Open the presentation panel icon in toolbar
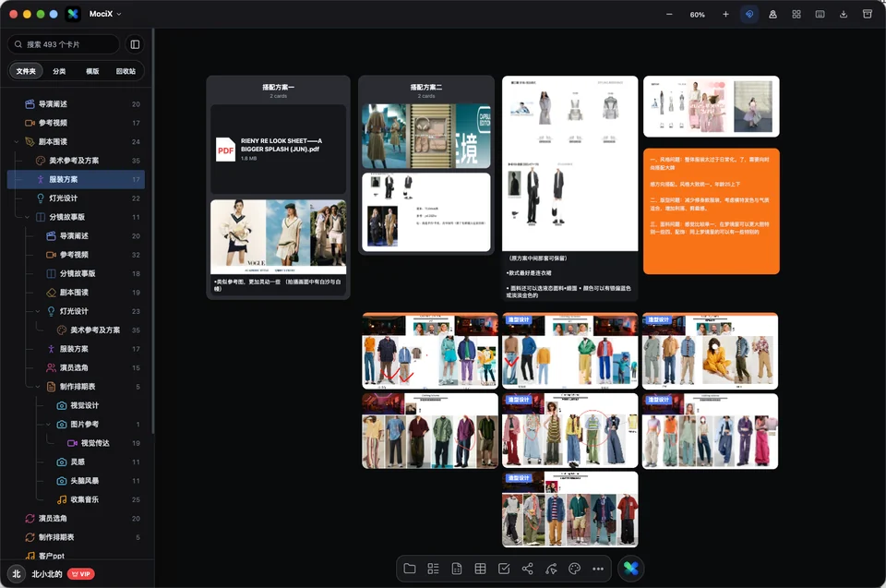The height and width of the screenshot is (588, 886). [820, 14]
